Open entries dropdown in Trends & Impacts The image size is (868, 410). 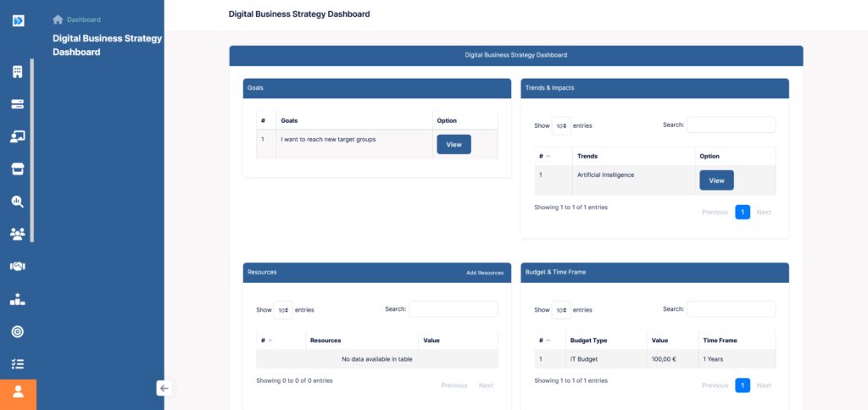coord(561,125)
